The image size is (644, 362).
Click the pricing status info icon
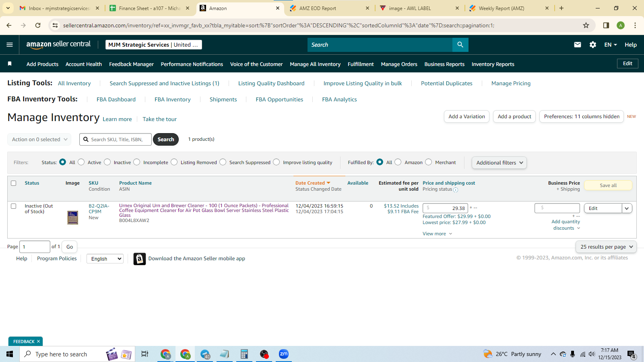[456, 189]
